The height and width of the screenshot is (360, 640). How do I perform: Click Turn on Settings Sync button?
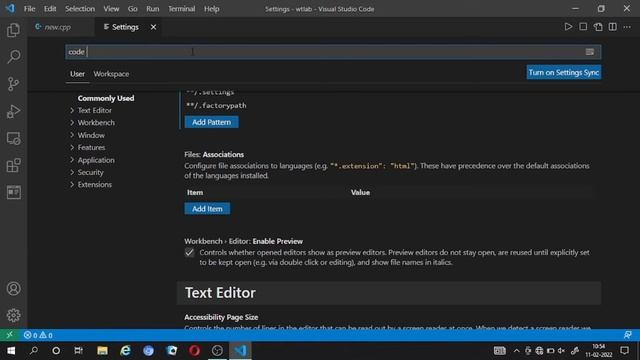564,72
